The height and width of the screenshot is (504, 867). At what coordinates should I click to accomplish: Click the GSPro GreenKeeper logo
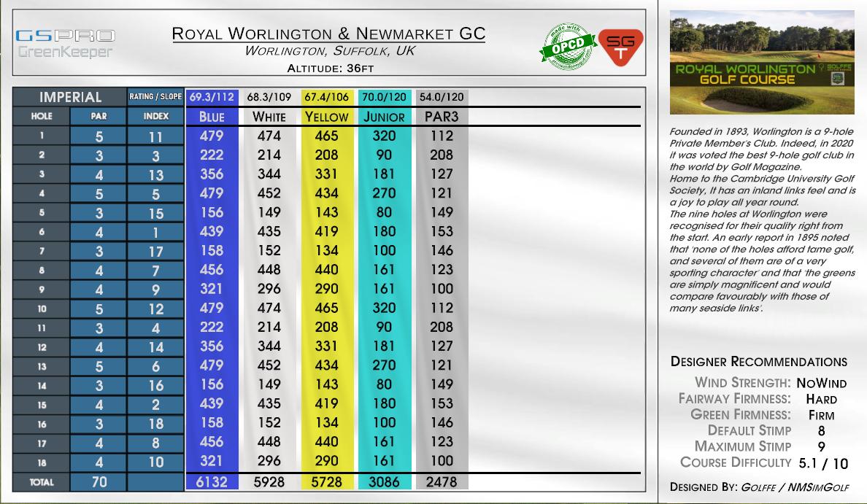coord(65,44)
